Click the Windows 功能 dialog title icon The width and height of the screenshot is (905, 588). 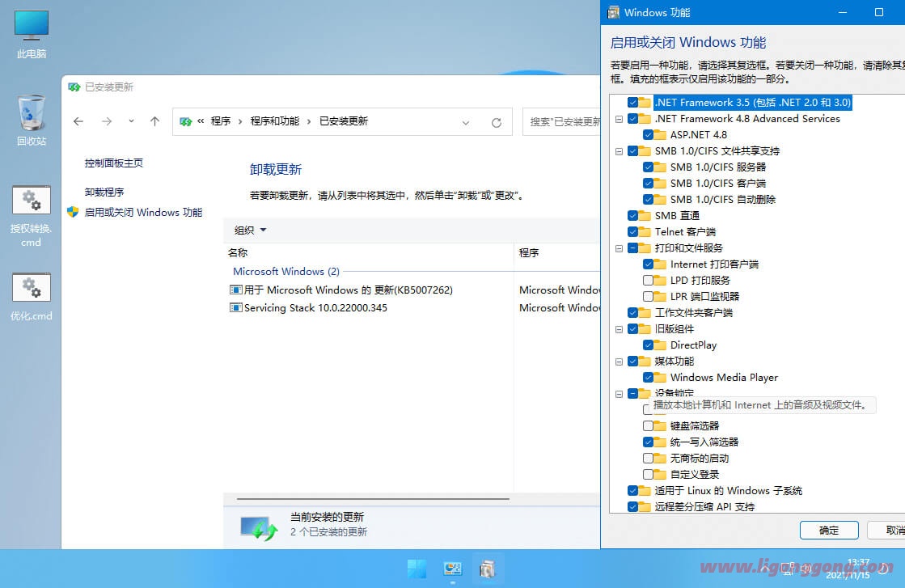[614, 13]
